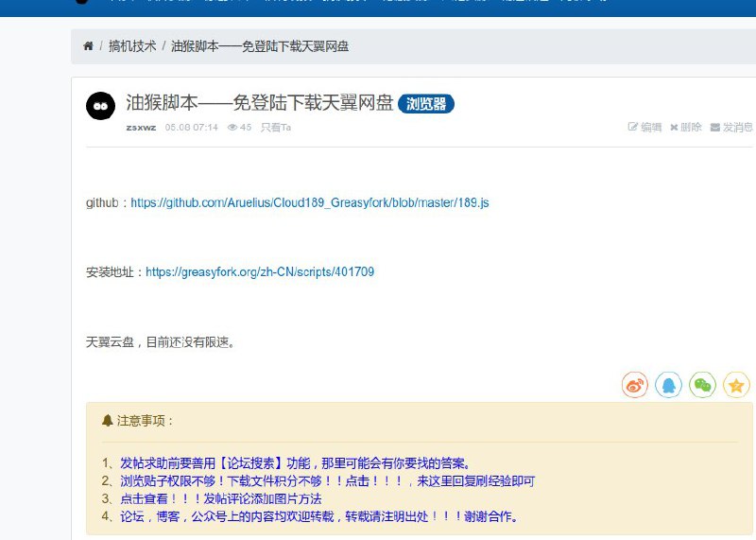Open the GitHub 189.js link
Image resolution: width=756 pixels, height=540 pixels.
tap(310, 202)
